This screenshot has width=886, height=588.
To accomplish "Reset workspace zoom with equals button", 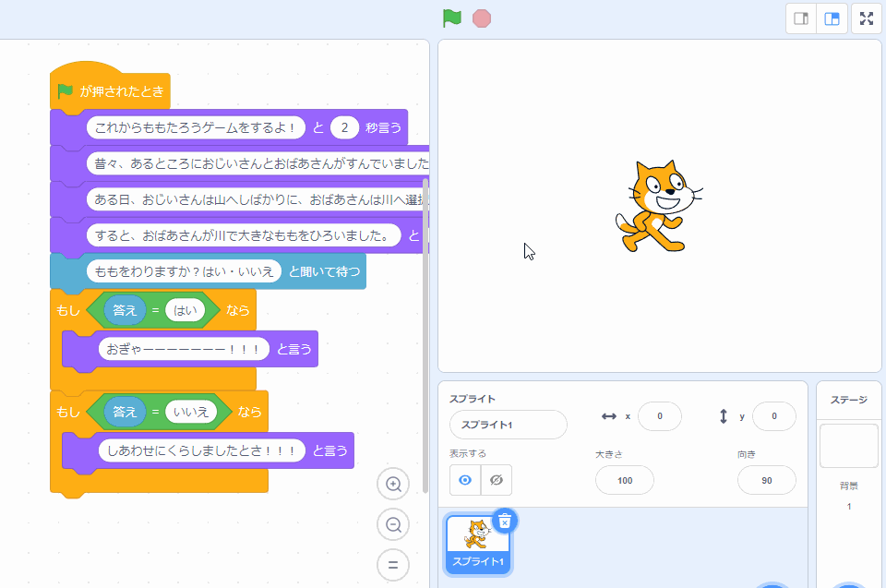I will pyautogui.click(x=393, y=565).
